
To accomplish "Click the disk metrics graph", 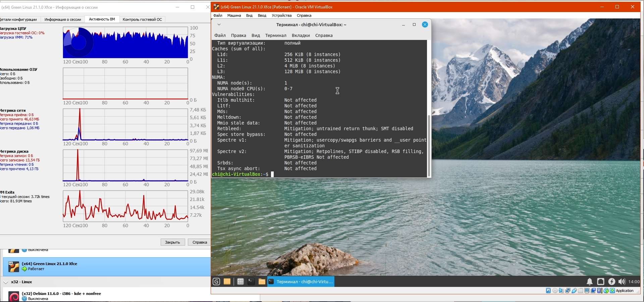I will 125,165.
